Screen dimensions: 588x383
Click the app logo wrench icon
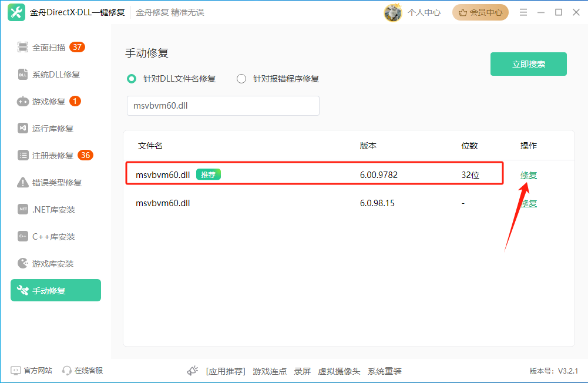coord(16,12)
